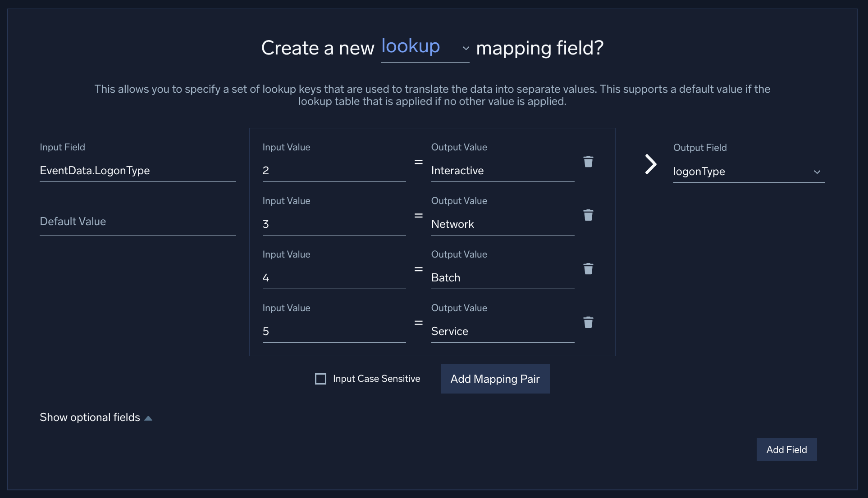
Task: Select the Input Value containing 2
Action: point(333,170)
